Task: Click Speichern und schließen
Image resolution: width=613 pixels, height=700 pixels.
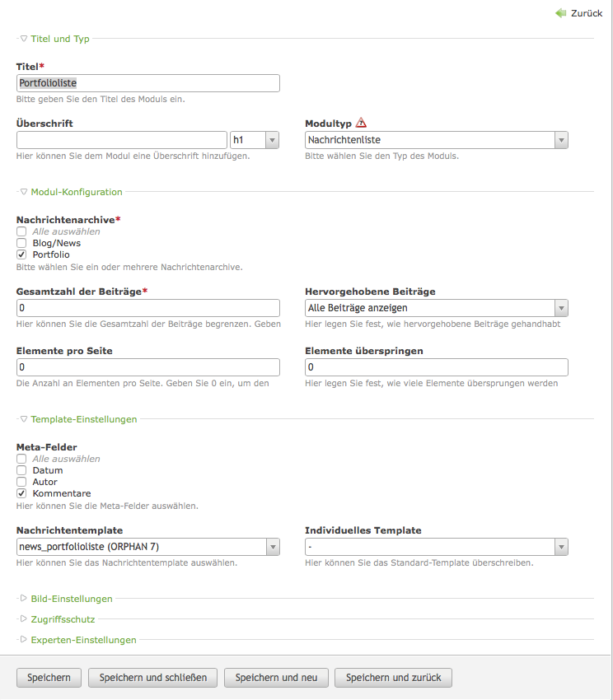Action: pos(153,678)
